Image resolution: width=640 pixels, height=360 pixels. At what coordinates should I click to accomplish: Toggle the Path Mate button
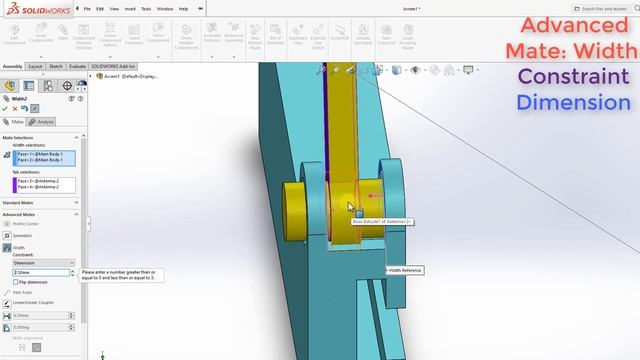[x=7, y=293]
